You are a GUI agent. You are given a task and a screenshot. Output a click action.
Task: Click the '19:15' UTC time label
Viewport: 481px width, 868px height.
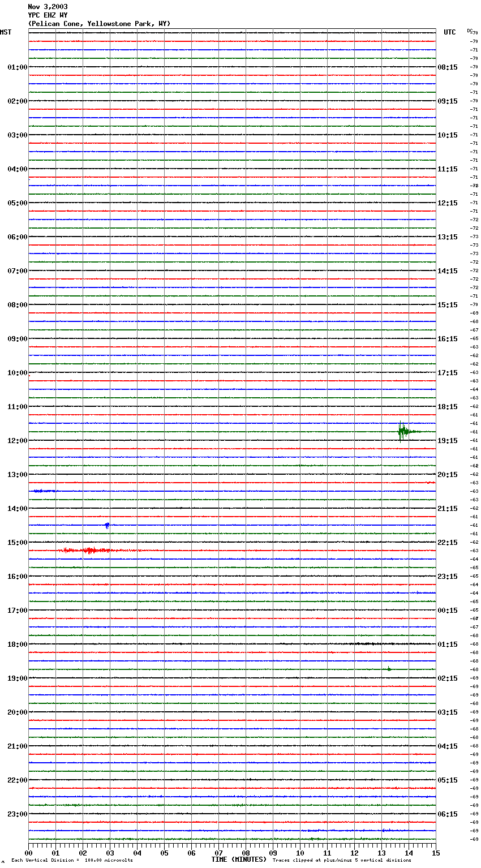coord(448,441)
